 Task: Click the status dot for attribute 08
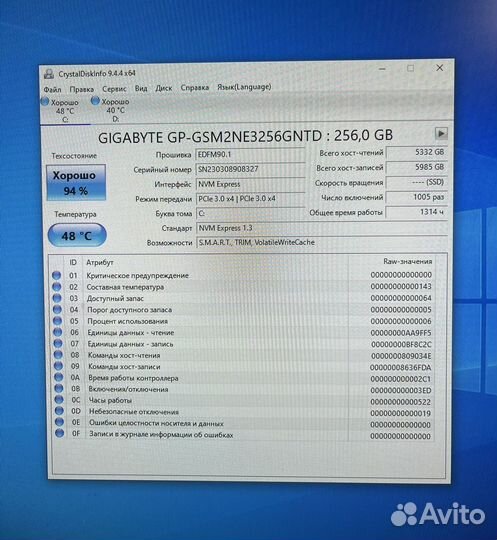(x=58, y=354)
